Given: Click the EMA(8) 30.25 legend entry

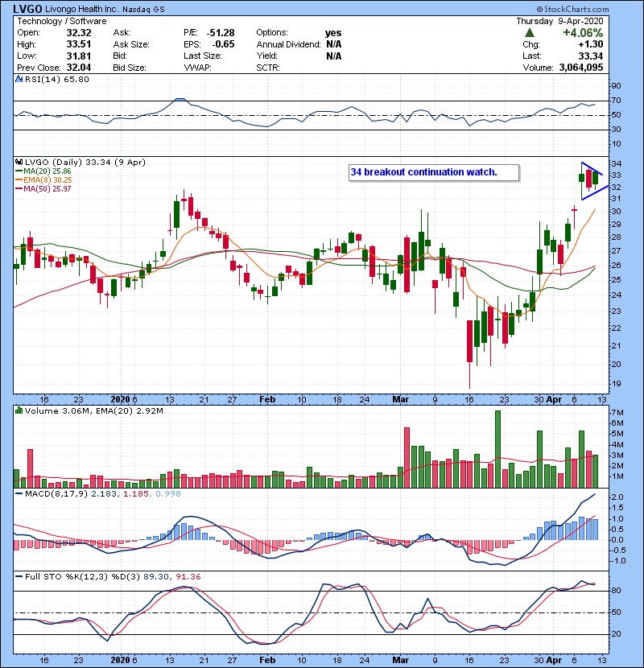Looking at the screenshot, I should click(43, 179).
